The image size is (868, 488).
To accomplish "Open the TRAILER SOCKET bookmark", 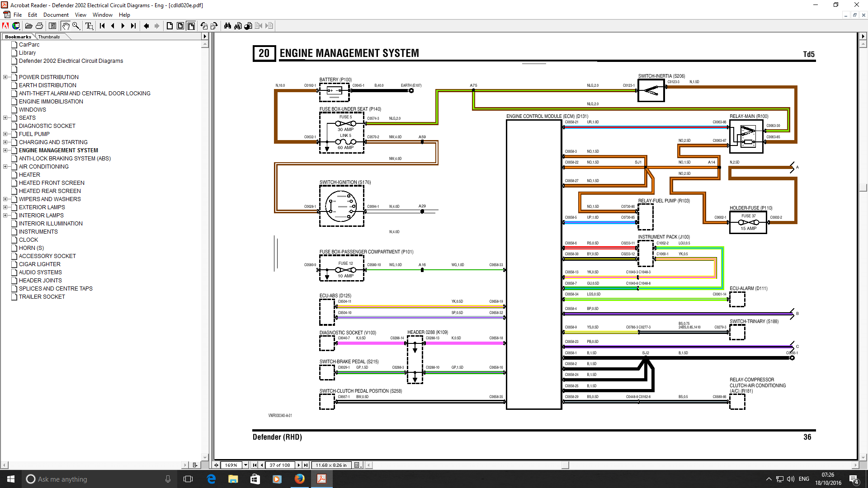I will (42, 297).
